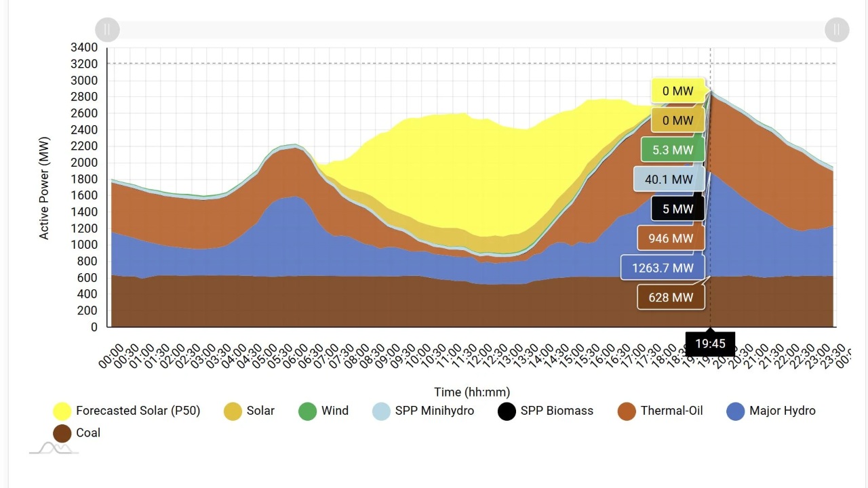The image size is (868, 488).
Task: Click the brown Coal legend circle
Action: (62, 433)
